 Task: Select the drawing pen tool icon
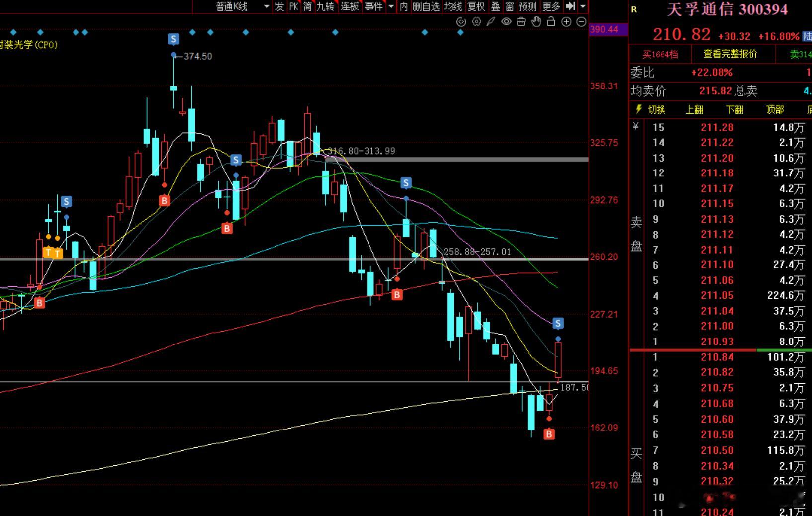[491, 22]
